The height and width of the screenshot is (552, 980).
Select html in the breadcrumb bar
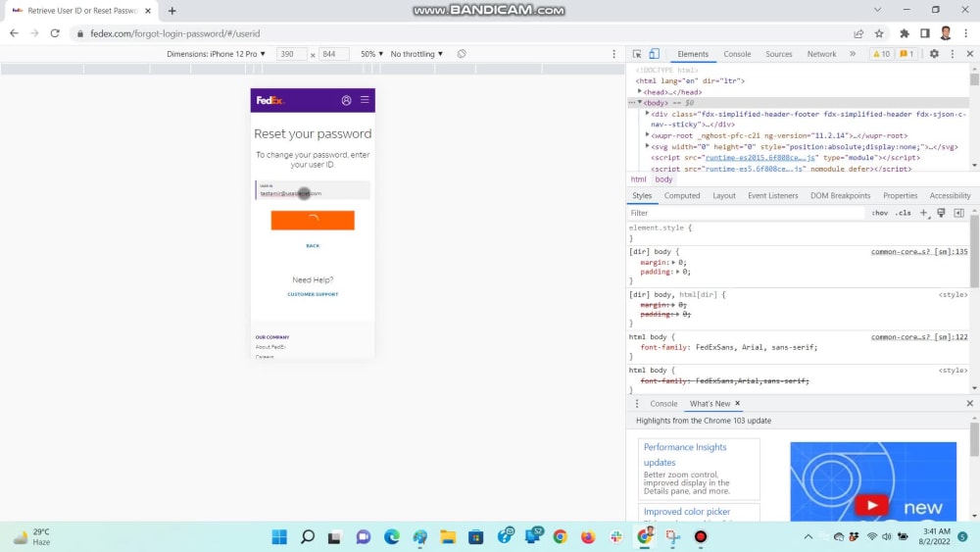click(638, 179)
